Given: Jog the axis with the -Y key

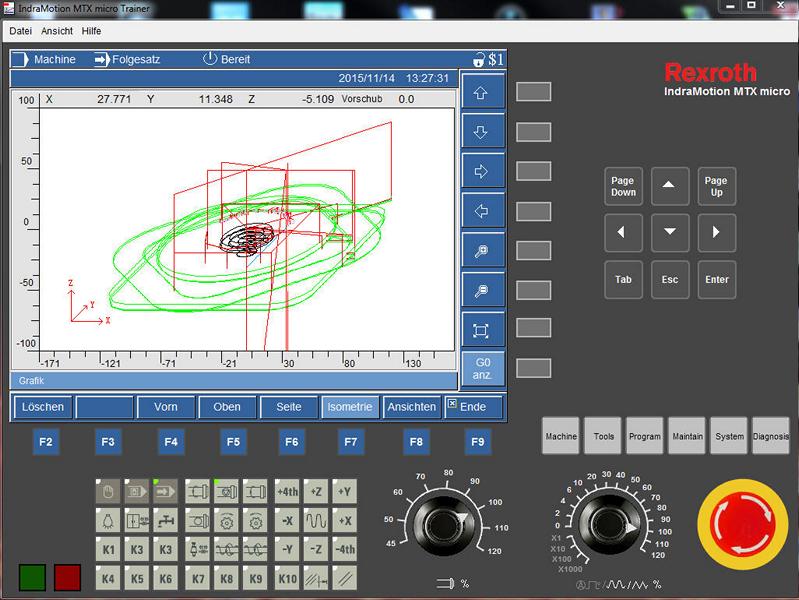Looking at the screenshot, I should tap(287, 550).
